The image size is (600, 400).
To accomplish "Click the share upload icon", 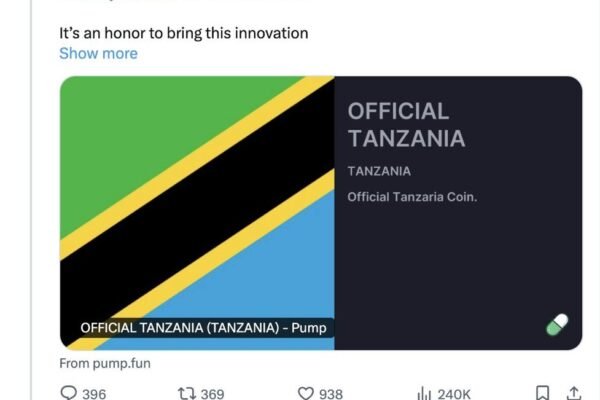I will [574, 393].
